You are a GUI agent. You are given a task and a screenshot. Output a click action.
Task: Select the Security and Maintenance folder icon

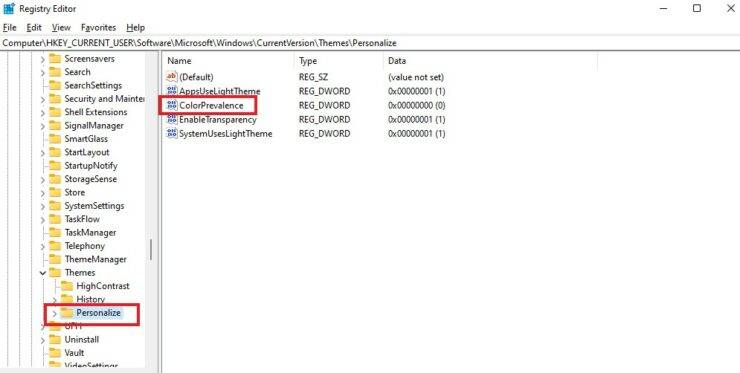[55, 99]
